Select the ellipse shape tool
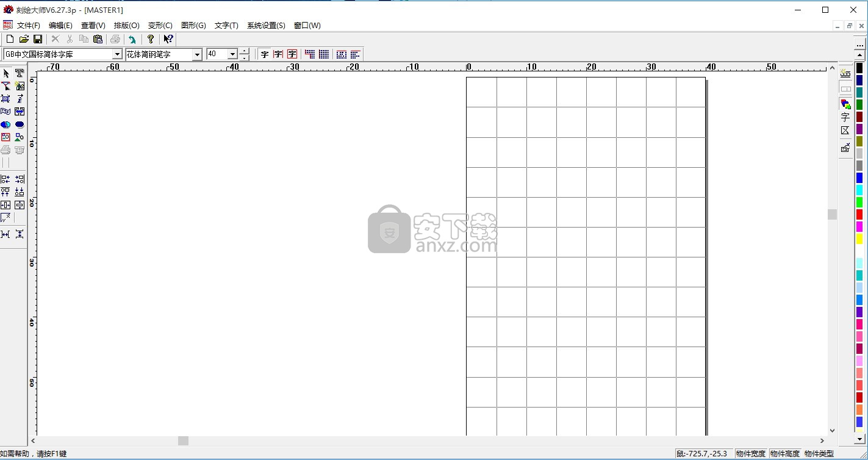Image resolution: width=868 pixels, height=460 pixels. point(20,124)
